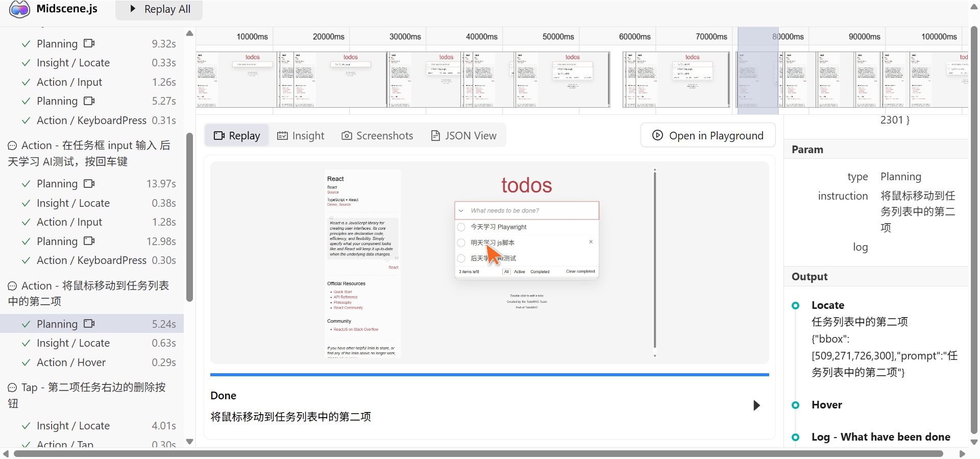Click the Midscene.js logo icon

pos(19,9)
